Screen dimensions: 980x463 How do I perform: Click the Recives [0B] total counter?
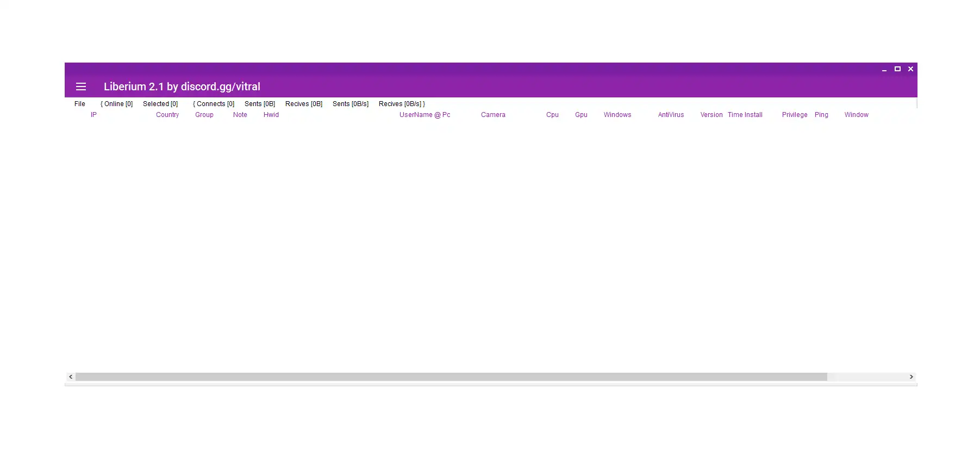[x=304, y=104]
